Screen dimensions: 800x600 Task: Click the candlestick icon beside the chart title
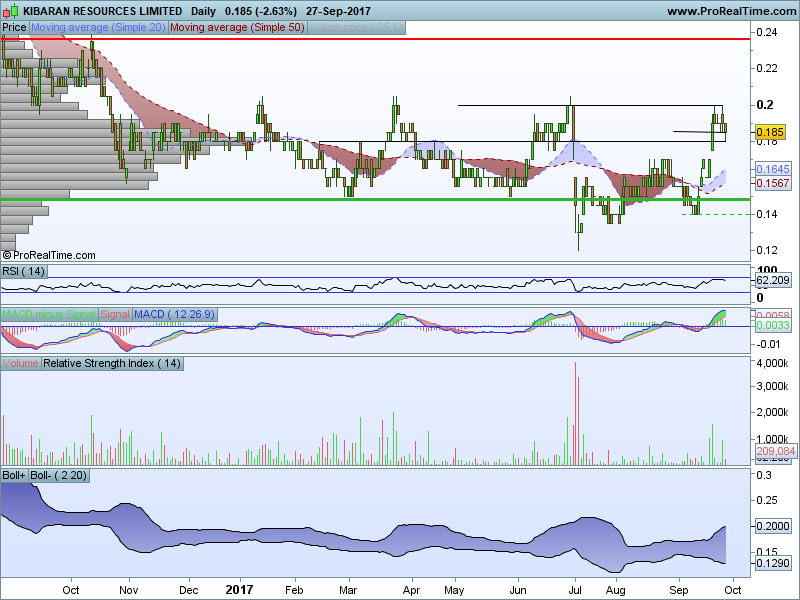[x=10, y=10]
